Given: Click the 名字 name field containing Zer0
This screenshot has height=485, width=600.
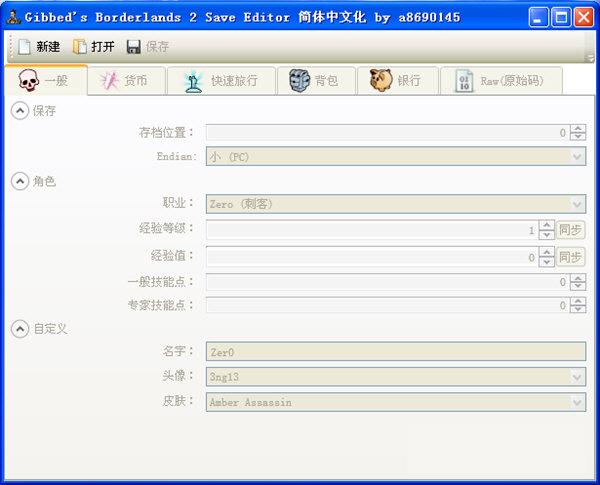Looking at the screenshot, I should coord(395,352).
